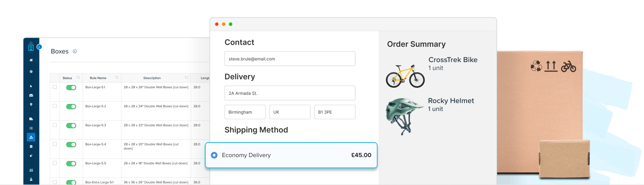The height and width of the screenshot is (185, 644).
Task: Tick the checkbox for Box-Large-5.3
Action: pos(55,125)
